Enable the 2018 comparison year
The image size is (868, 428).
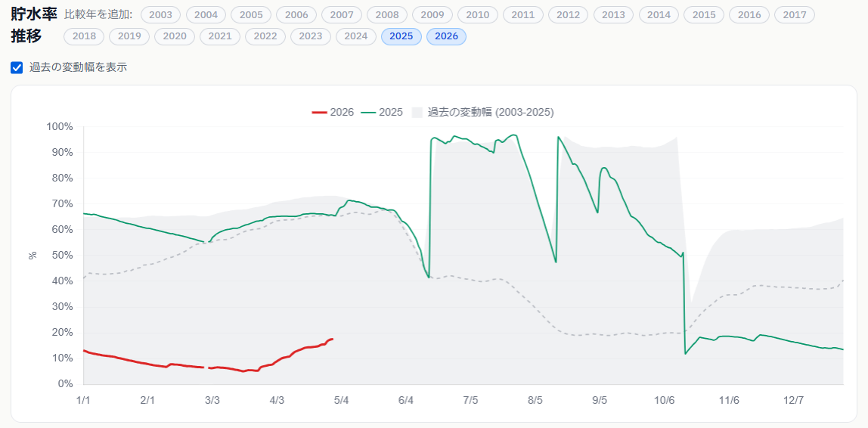pos(84,36)
